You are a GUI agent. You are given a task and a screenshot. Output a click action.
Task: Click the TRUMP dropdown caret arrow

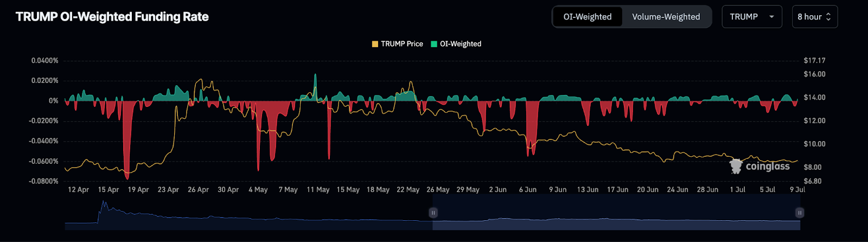(x=771, y=17)
